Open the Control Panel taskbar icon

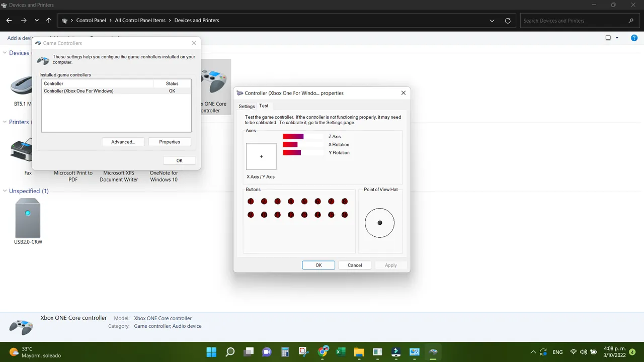click(415, 351)
